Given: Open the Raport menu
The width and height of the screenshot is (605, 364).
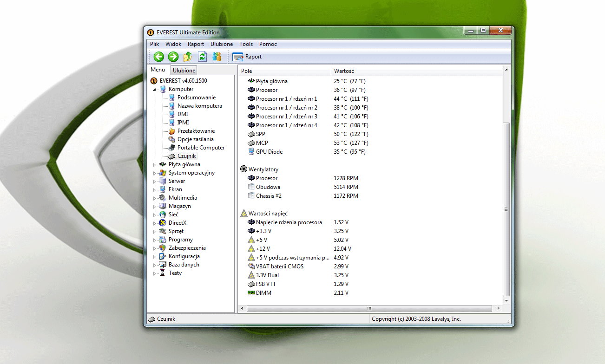Looking at the screenshot, I should (196, 44).
